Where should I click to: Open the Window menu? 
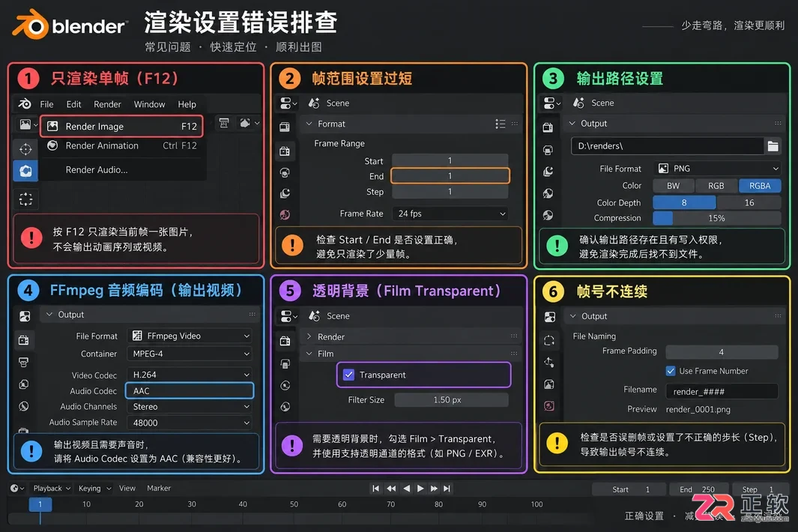(149, 104)
